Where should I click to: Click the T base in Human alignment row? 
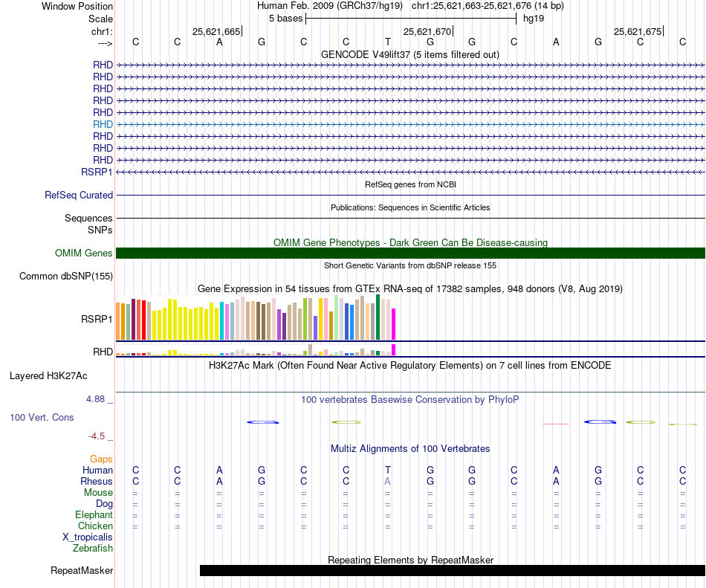[388, 470]
